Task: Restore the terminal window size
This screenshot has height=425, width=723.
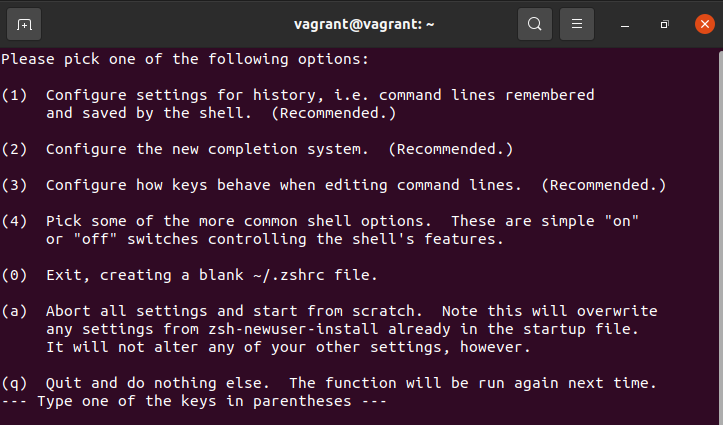Action: [x=664, y=23]
